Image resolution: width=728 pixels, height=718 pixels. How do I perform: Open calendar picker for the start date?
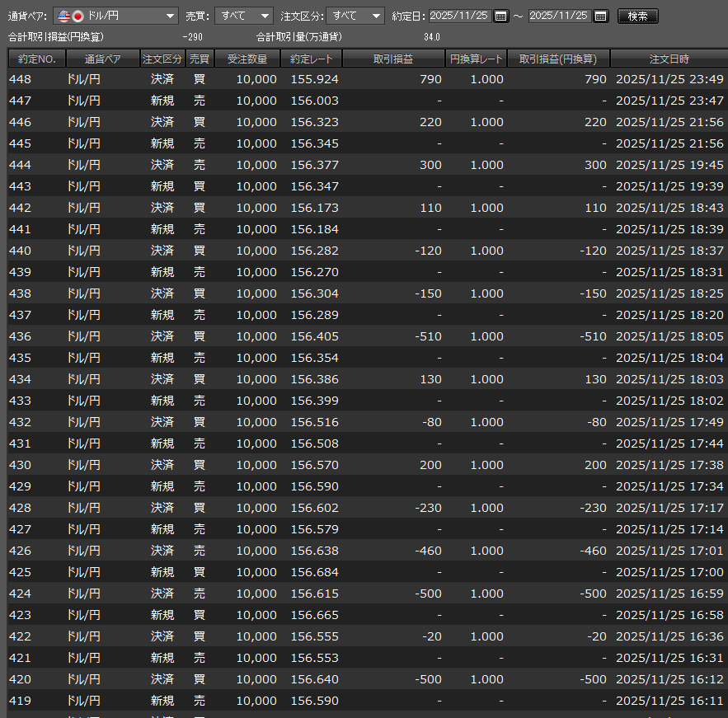pos(501,16)
